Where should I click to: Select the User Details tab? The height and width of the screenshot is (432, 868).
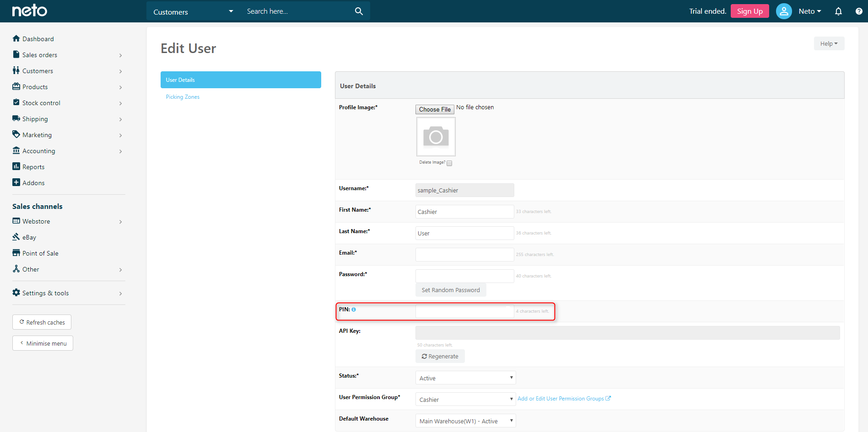point(241,80)
